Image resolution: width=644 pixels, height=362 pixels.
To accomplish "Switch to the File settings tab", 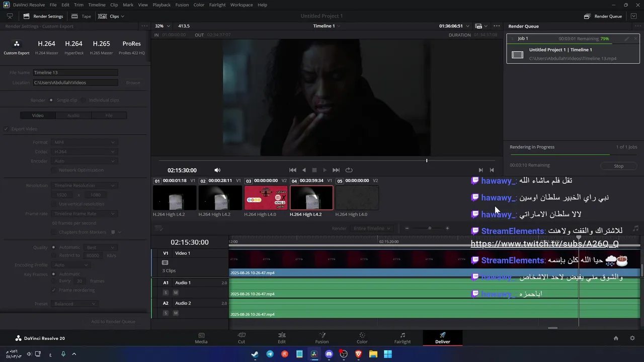I will [x=109, y=116].
